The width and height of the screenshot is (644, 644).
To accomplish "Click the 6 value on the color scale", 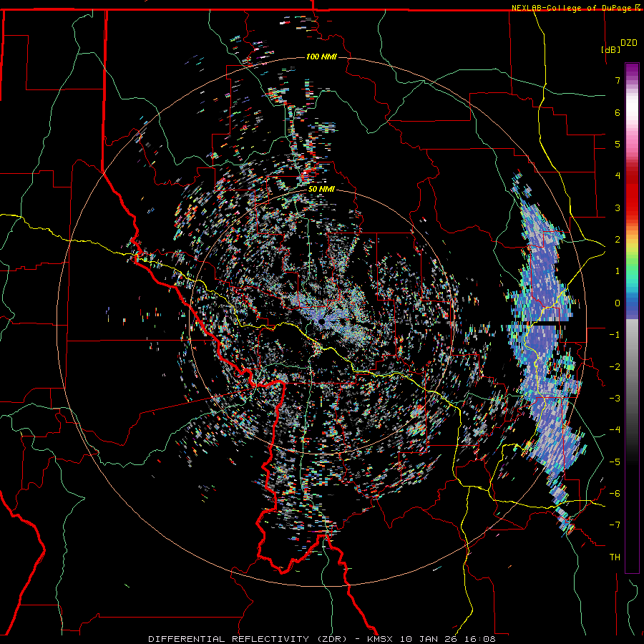I will pyautogui.click(x=618, y=112).
